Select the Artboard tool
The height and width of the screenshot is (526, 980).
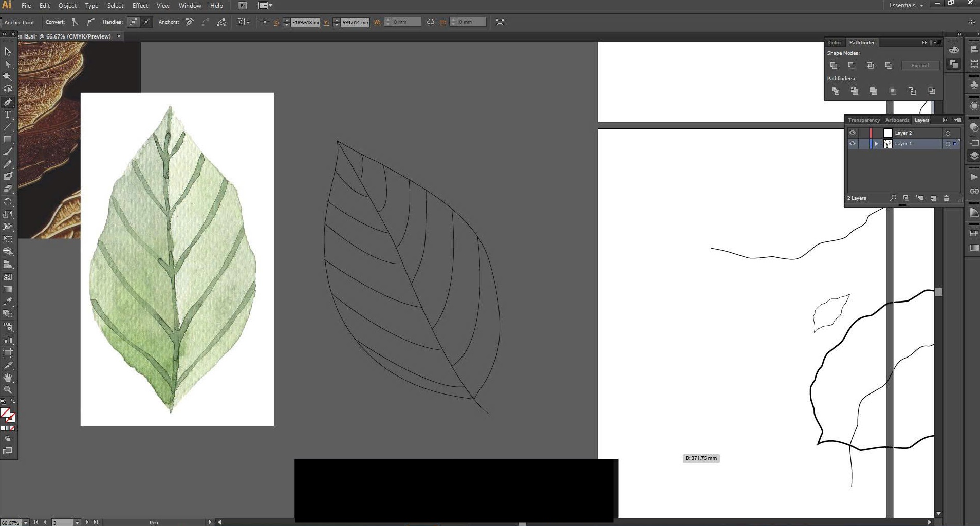coord(8,353)
